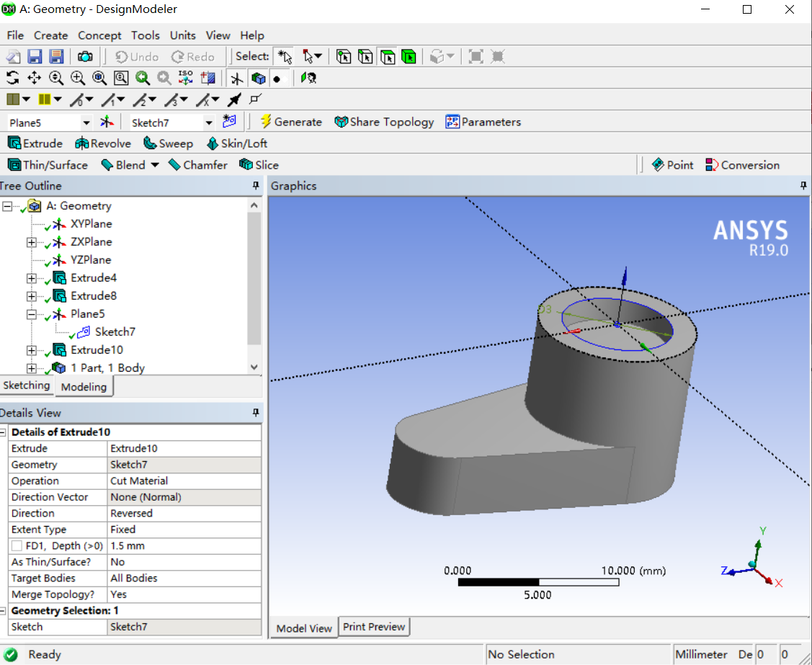Screen dimensions: 812x665
Task: Click the Direction value Reversed
Action: (x=184, y=513)
